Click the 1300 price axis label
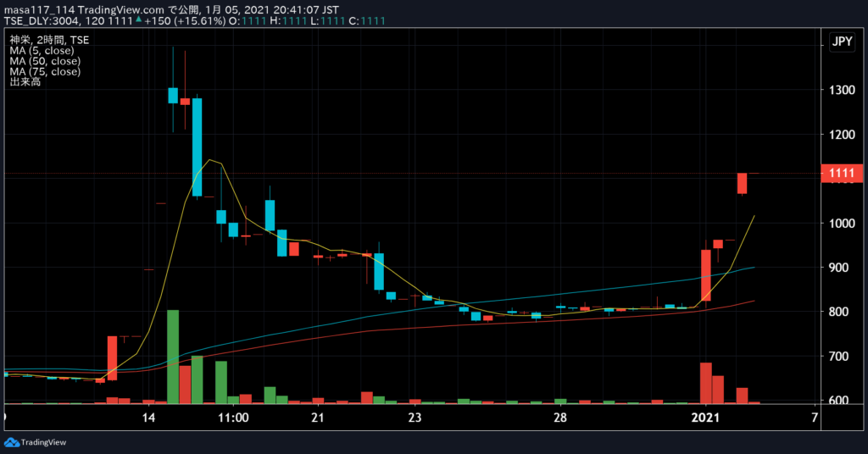This screenshot has height=454, width=868. pos(842,90)
